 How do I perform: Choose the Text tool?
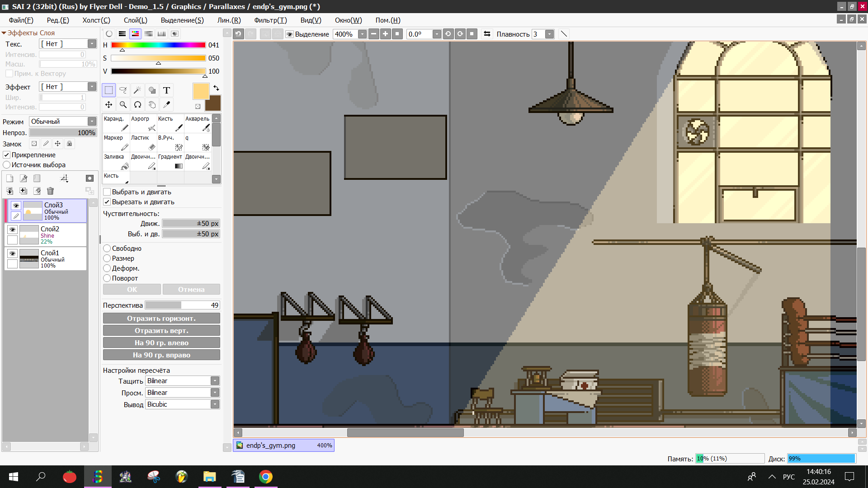click(x=166, y=90)
